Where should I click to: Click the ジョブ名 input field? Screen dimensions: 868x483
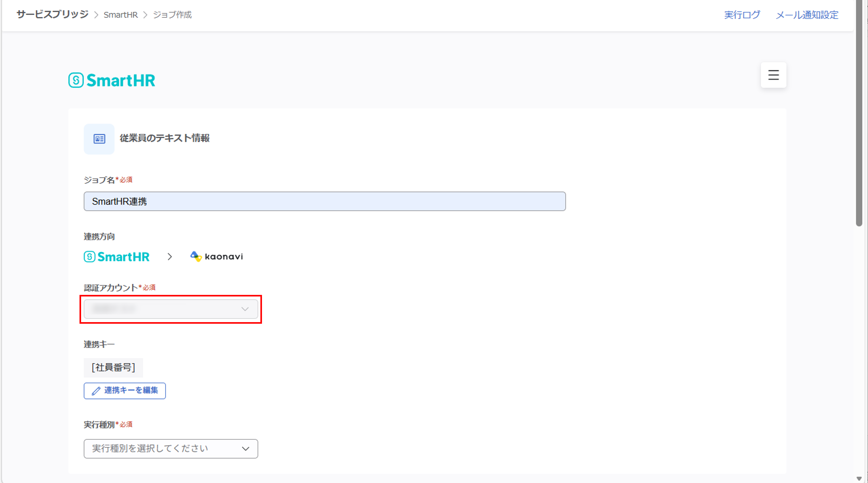(x=325, y=201)
